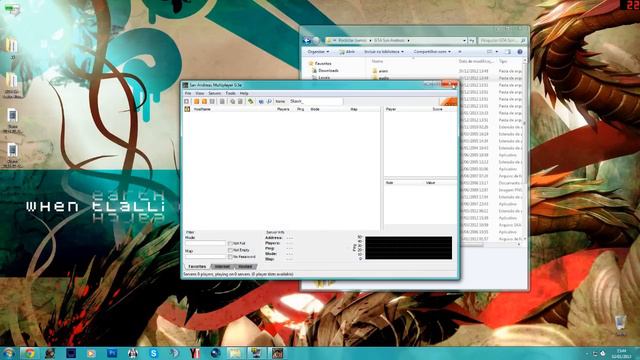Click the Map filter text field
This screenshot has width=640, height=360.
tap(205, 256)
